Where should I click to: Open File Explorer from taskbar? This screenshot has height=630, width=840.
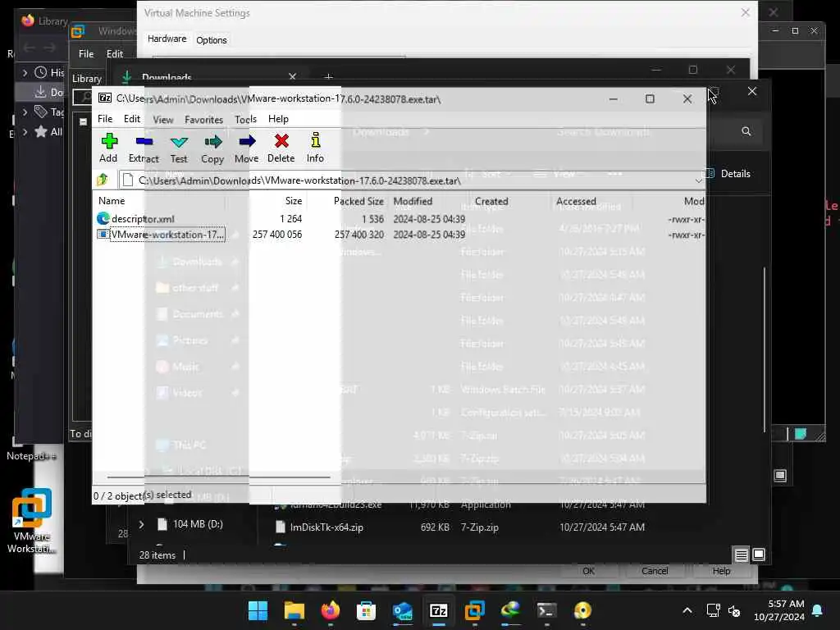coord(294,610)
